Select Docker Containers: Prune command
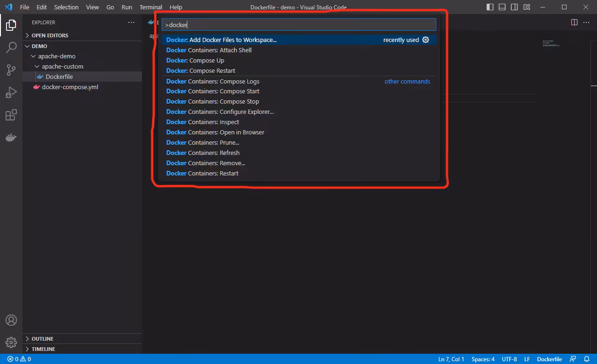Viewport: 597px width, 364px height. (x=299, y=142)
